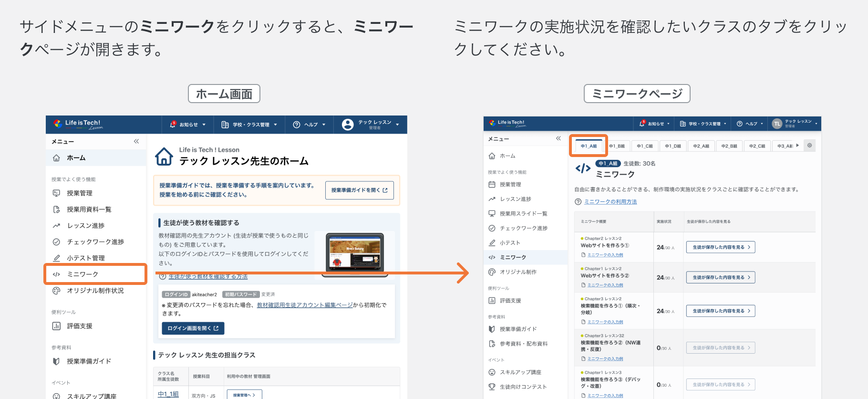Click the ミニワークページ caption label
Screen dimensions: 868x399
(x=637, y=94)
